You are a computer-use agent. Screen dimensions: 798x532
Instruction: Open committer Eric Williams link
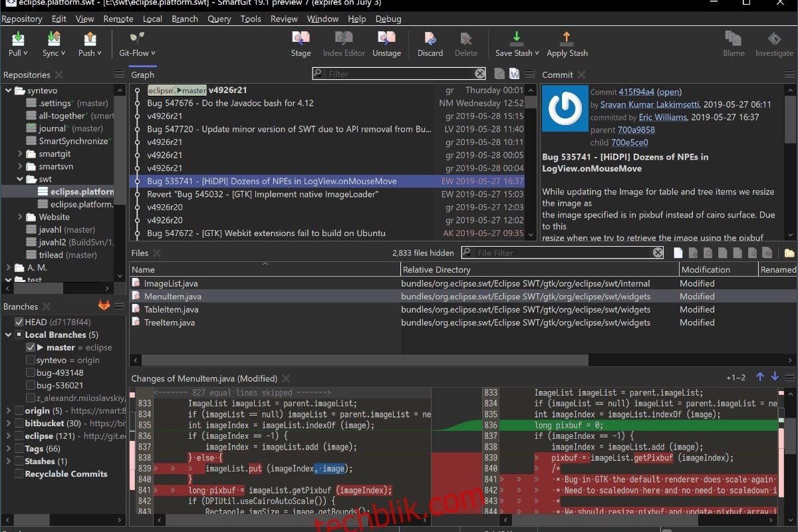pyautogui.click(x=663, y=117)
